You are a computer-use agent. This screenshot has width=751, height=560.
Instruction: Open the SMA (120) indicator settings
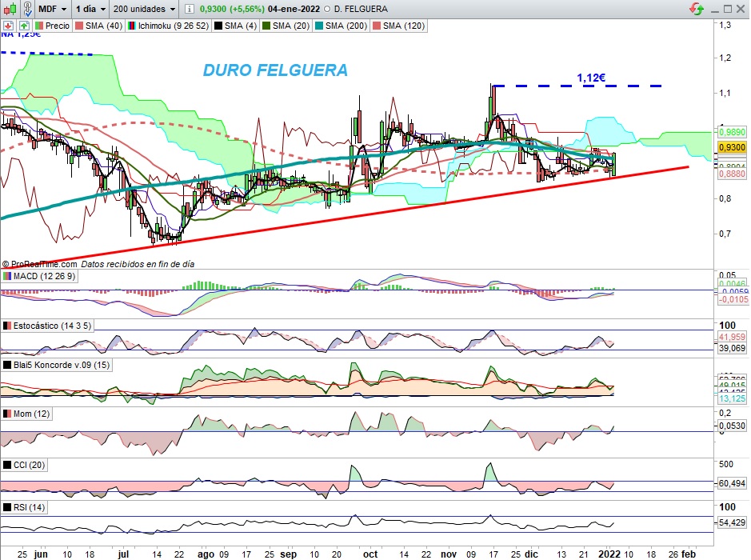pyautogui.click(x=398, y=26)
